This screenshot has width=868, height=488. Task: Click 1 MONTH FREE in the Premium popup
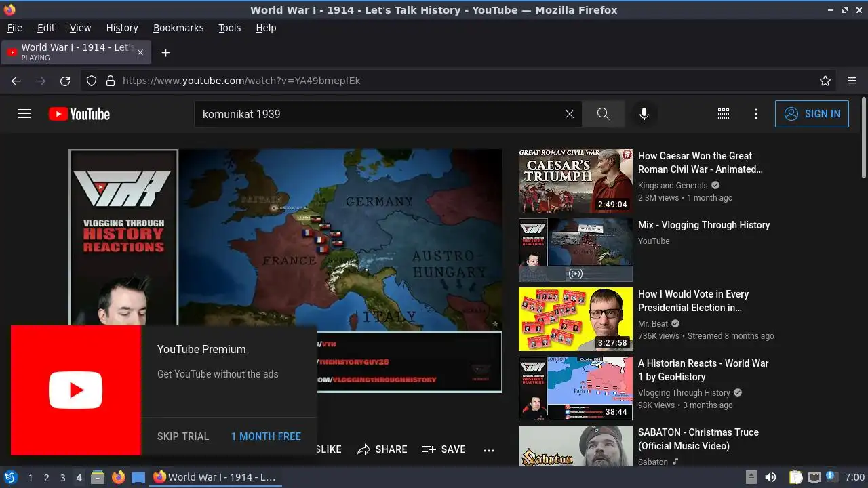[x=266, y=436]
